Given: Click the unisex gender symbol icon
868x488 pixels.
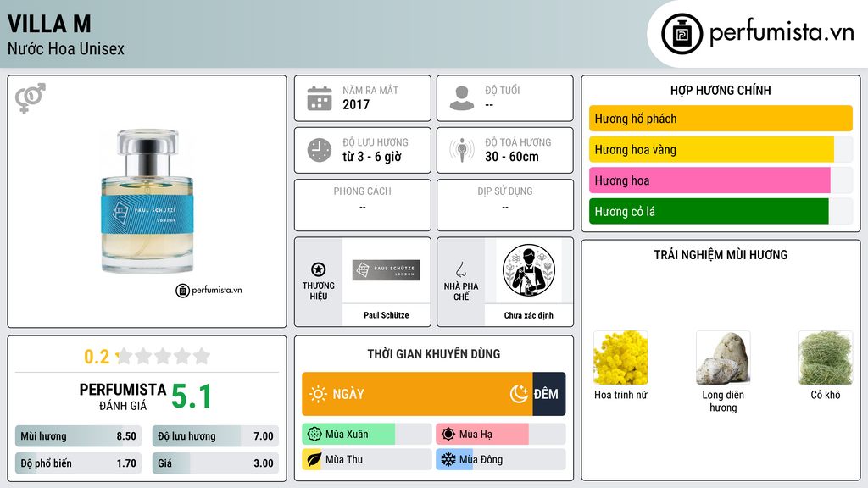Looking at the screenshot, I should (x=31, y=98).
